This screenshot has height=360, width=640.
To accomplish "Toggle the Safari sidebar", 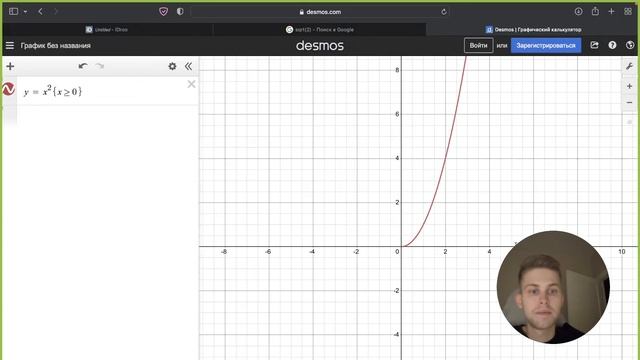I will [13, 11].
